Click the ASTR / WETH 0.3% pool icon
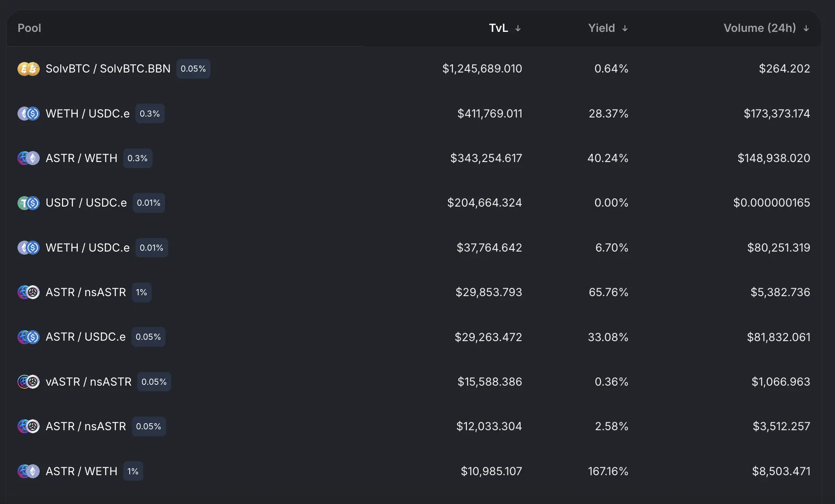The height and width of the screenshot is (504, 835). point(28,158)
